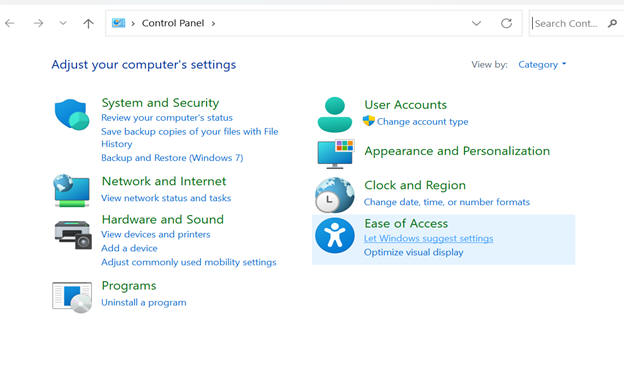
Task: Open the Clock and Region globe icon
Action: point(335,195)
